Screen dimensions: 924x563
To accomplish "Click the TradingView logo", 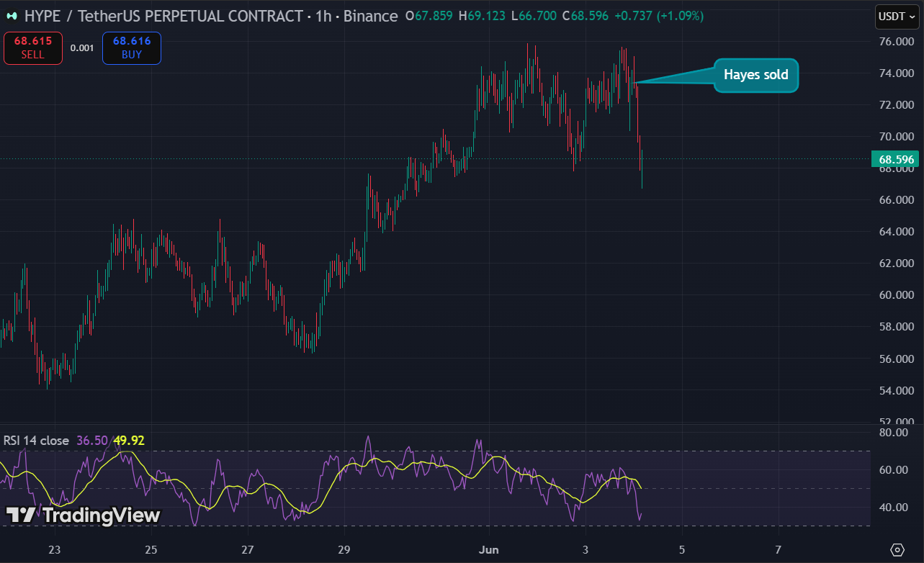I will point(83,515).
